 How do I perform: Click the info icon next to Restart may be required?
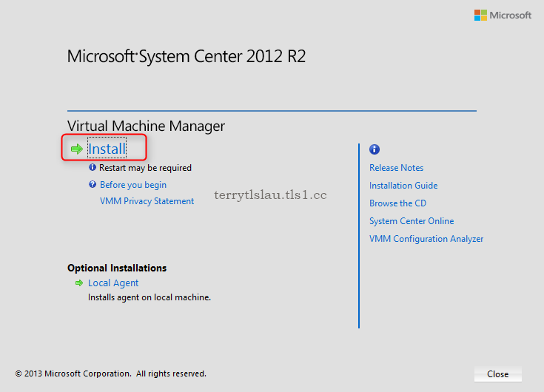[x=93, y=167]
